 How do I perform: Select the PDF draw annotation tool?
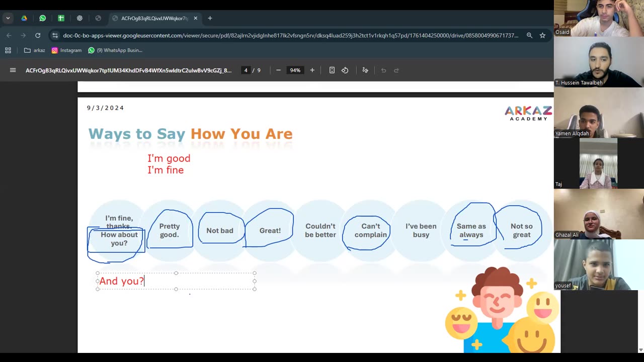pos(365,70)
